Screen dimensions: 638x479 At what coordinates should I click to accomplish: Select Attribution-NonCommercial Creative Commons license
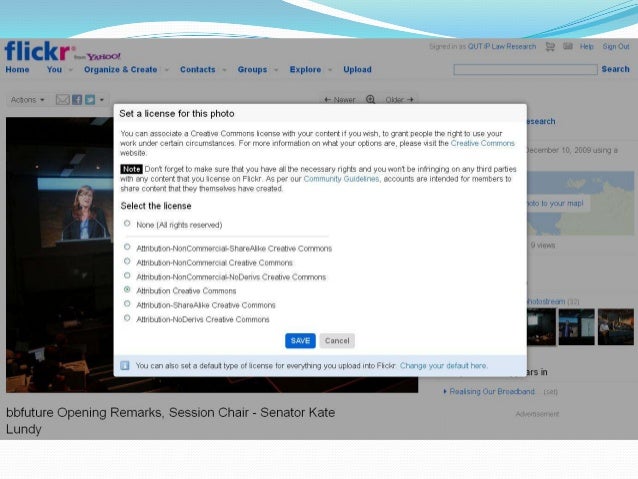click(127, 261)
